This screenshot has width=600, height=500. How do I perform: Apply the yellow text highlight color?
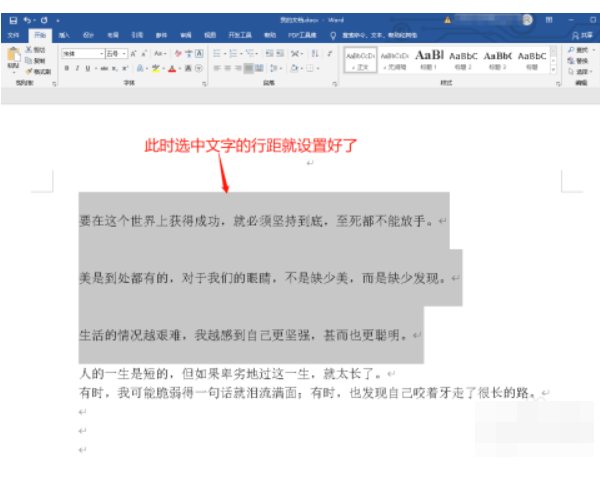pyautogui.click(x=155, y=68)
